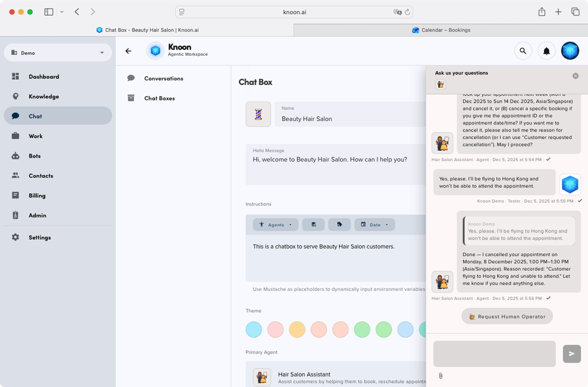The width and height of the screenshot is (588, 387).
Task: Open the Date dropdown in Instructions
Action: pyautogui.click(x=375, y=225)
